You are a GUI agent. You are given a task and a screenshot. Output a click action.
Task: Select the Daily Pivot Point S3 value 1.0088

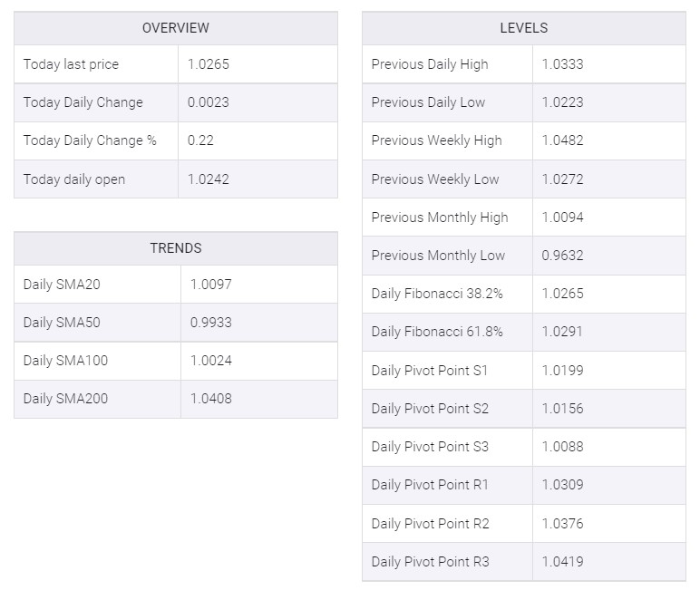pos(563,447)
